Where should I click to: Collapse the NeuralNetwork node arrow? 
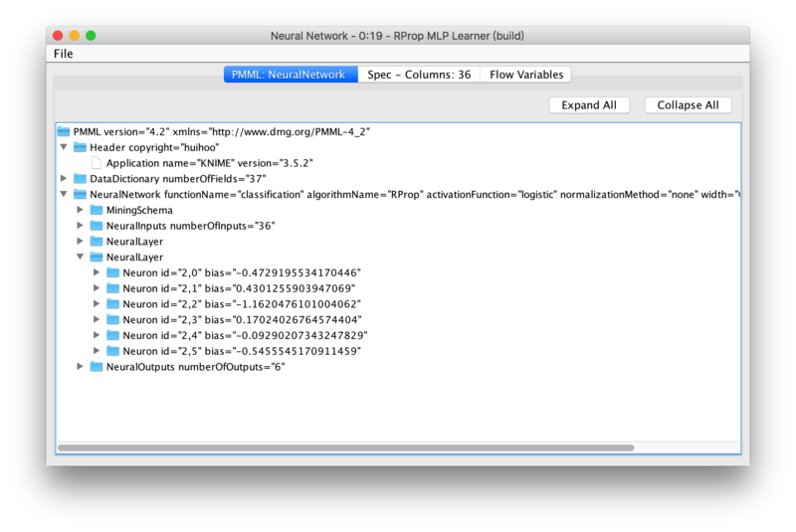pyautogui.click(x=65, y=195)
